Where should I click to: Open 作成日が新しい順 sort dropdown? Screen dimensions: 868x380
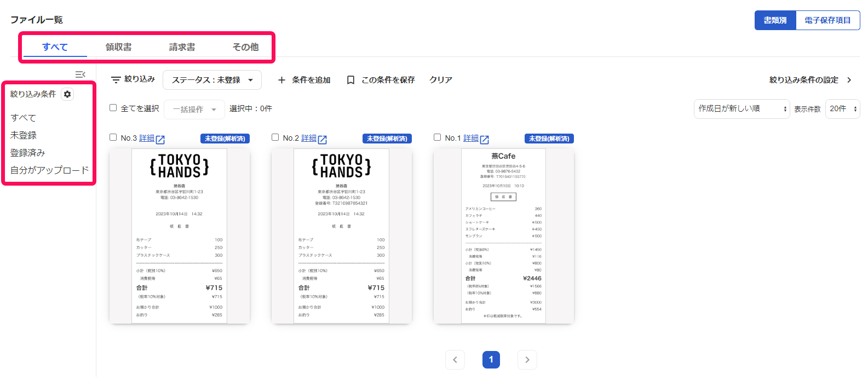click(741, 109)
